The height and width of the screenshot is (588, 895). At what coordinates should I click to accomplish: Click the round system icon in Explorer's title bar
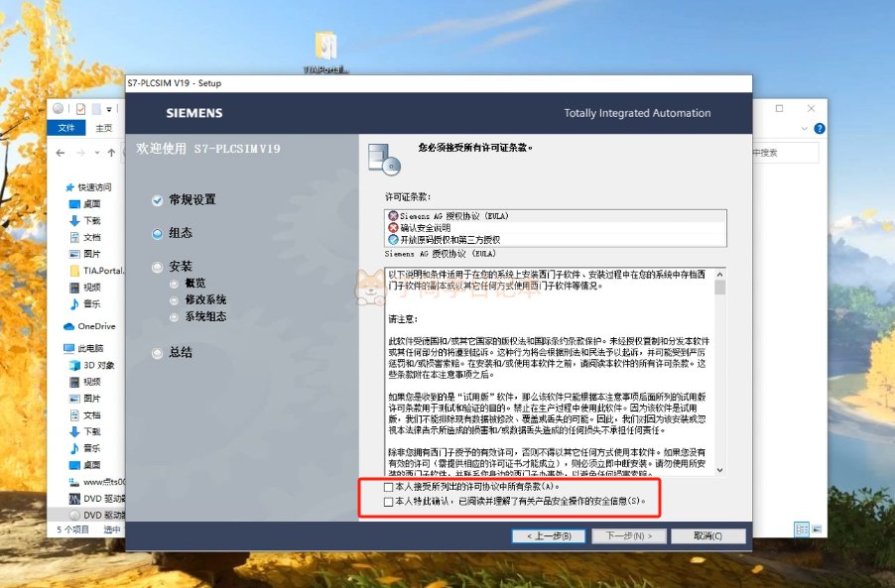(59, 108)
